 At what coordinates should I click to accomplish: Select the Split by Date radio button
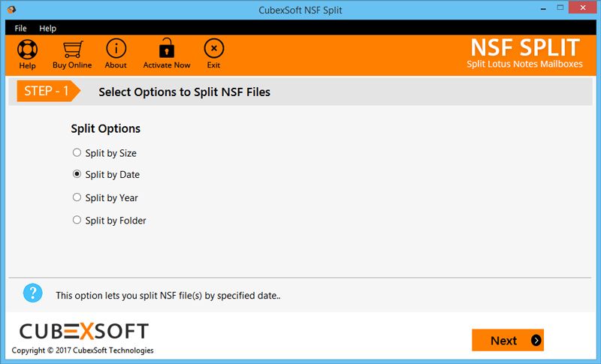point(77,174)
